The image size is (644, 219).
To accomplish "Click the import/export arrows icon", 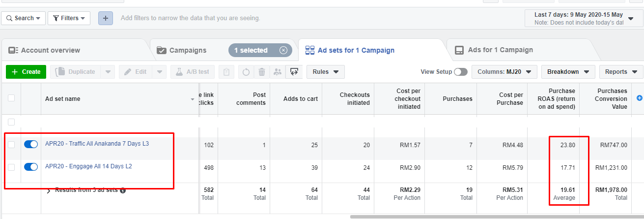I will 294,72.
